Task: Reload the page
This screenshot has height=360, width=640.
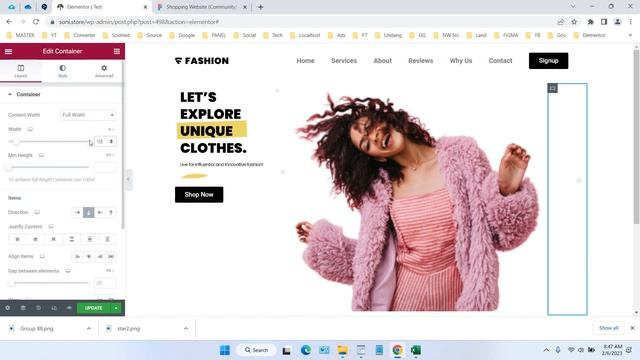Action: coord(36,22)
